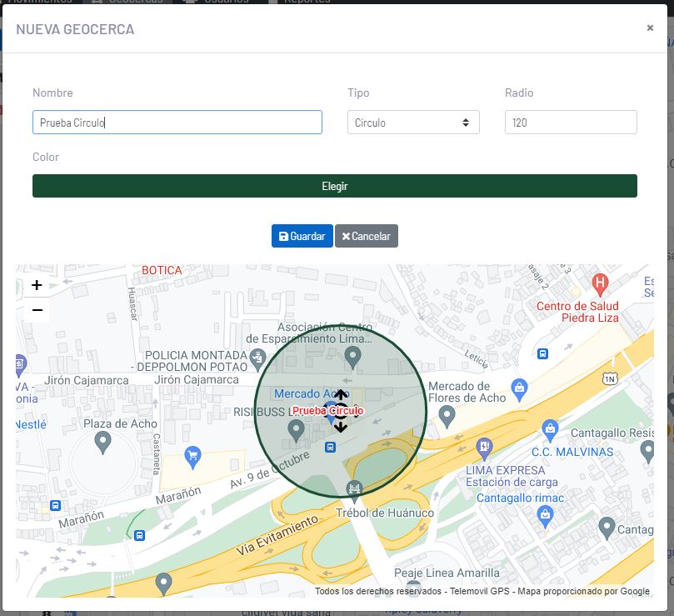Close the Nueva Geocerca dialog with X
This screenshot has width=674, height=616.
coord(650,28)
